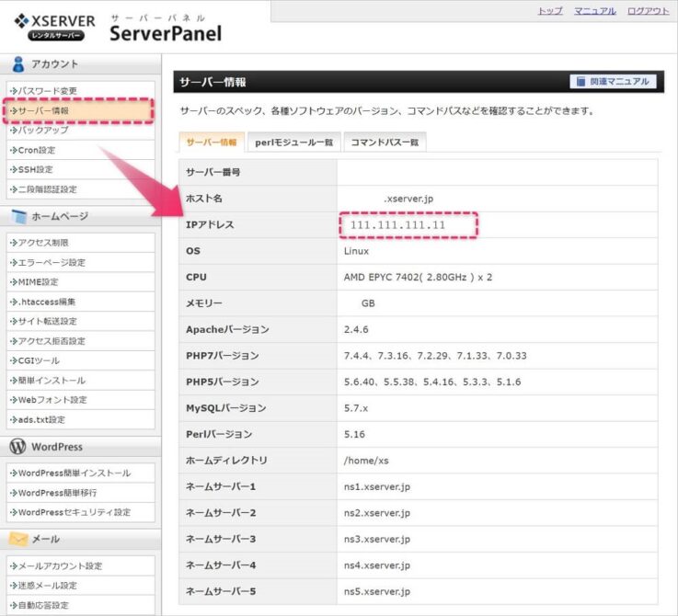Click the XSERVER logo
The width and height of the screenshot is (678, 616).
click(x=54, y=27)
